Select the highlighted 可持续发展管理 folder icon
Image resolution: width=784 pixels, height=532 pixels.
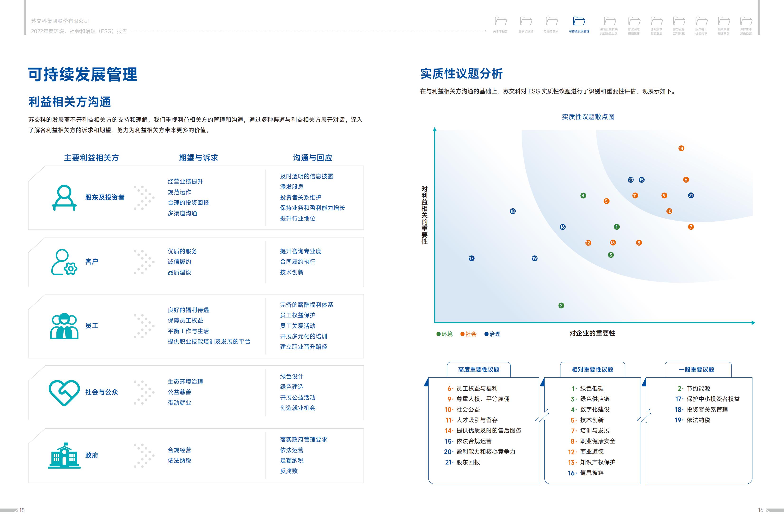click(579, 21)
